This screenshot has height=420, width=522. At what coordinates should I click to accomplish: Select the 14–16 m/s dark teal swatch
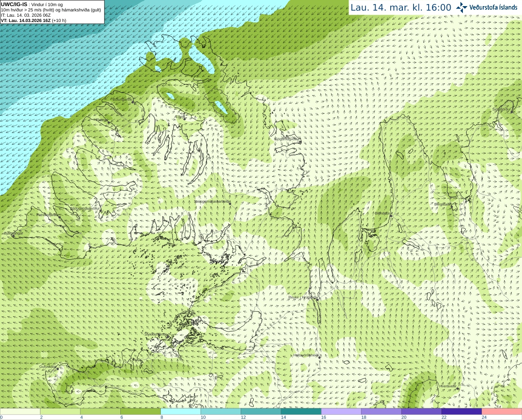(x=301, y=411)
